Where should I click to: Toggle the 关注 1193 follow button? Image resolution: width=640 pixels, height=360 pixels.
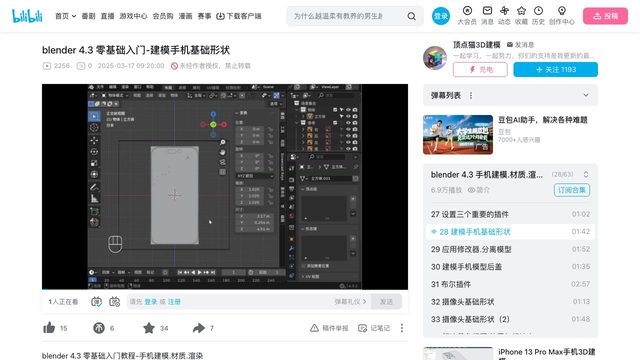(x=556, y=69)
